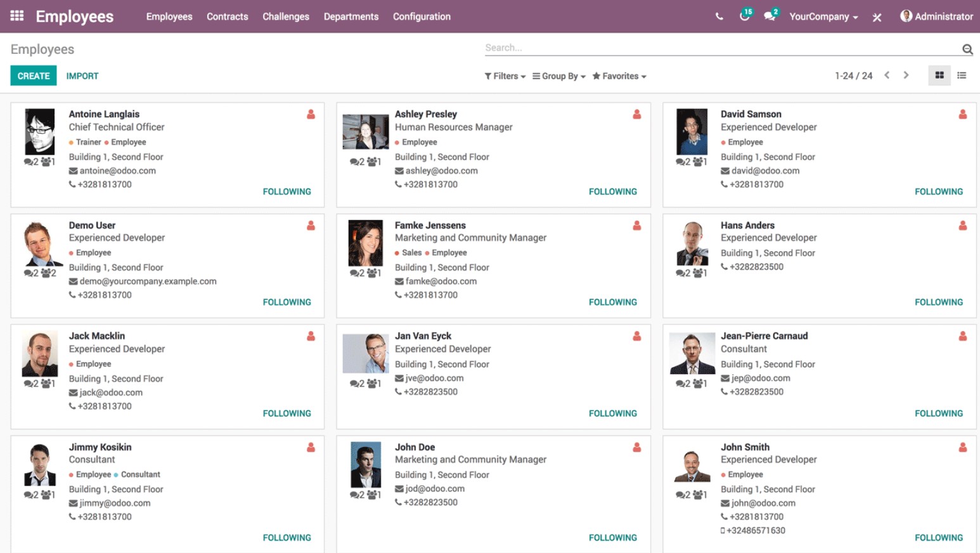Click Chief Technical Officer job title
This screenshot has width=980, height=553.
117,127
